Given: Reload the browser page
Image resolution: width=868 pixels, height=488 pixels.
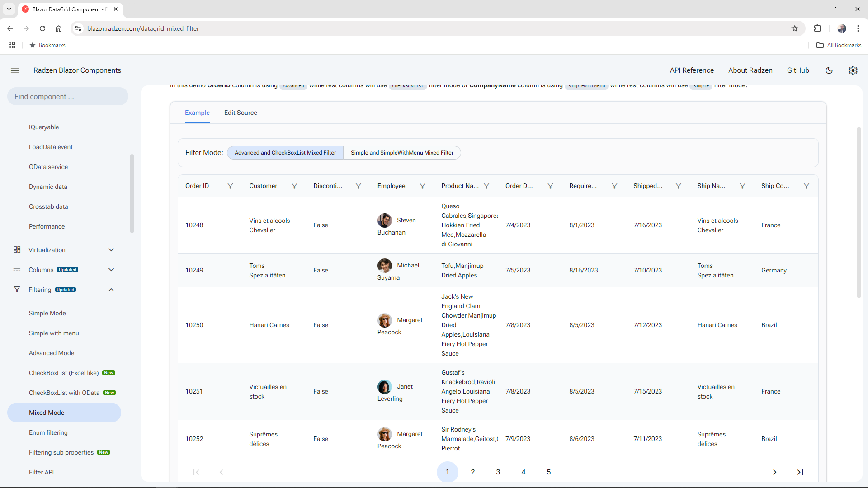Looking at the screenshot, I should [x=42, y=28].
